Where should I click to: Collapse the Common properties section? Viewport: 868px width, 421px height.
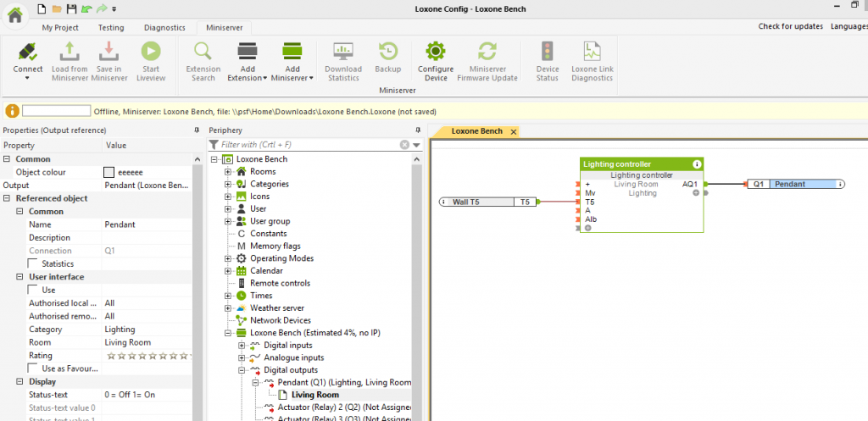click(7, 158)
